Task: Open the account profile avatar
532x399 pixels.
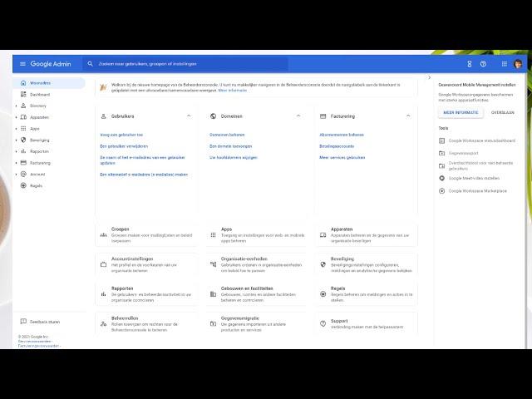Action: click(x=518, y=64)
